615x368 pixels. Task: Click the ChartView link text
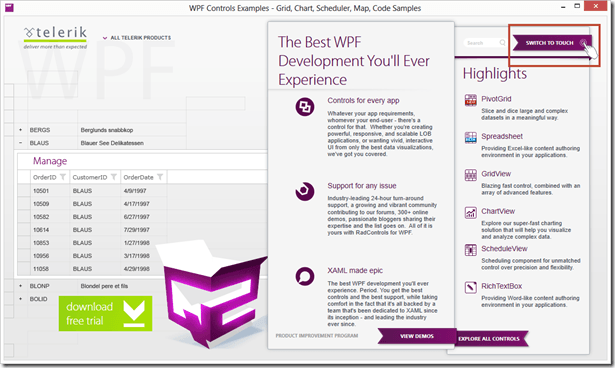pos(498,211)
